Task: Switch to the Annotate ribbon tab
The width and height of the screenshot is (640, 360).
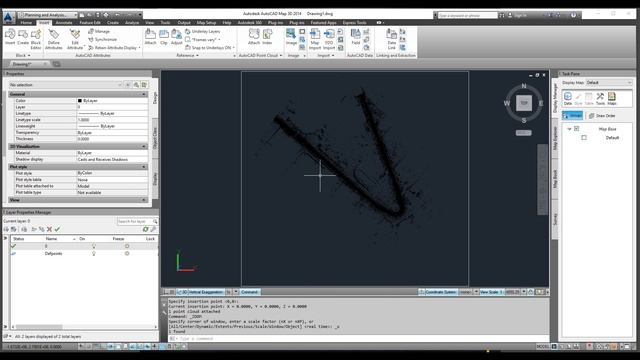Action: 64,23
